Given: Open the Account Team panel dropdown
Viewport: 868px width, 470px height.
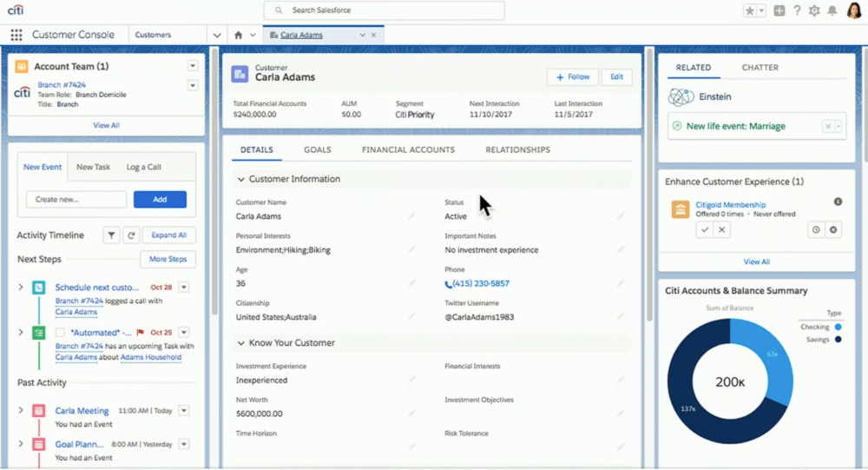Looking at the screenshot, I should coord(193,66).
